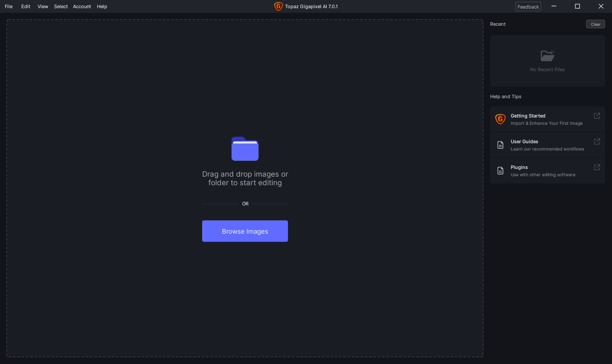
Task: Click the Plugins document icon
Action: [500, 170]
